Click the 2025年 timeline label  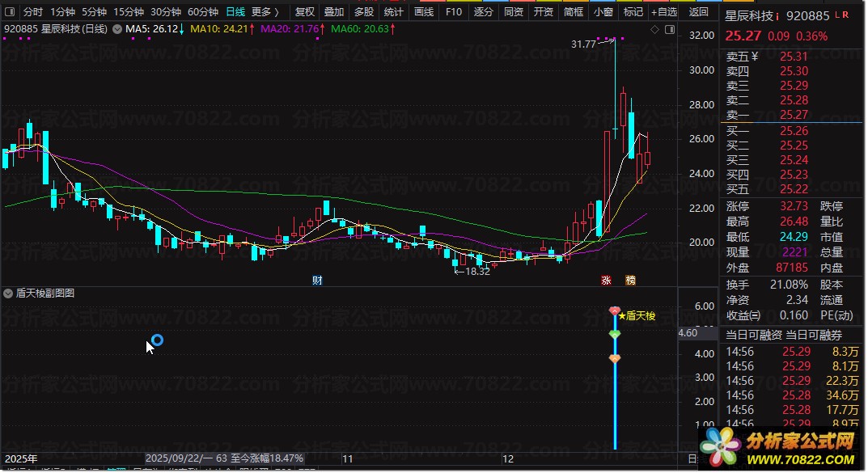tap(21, 459)
